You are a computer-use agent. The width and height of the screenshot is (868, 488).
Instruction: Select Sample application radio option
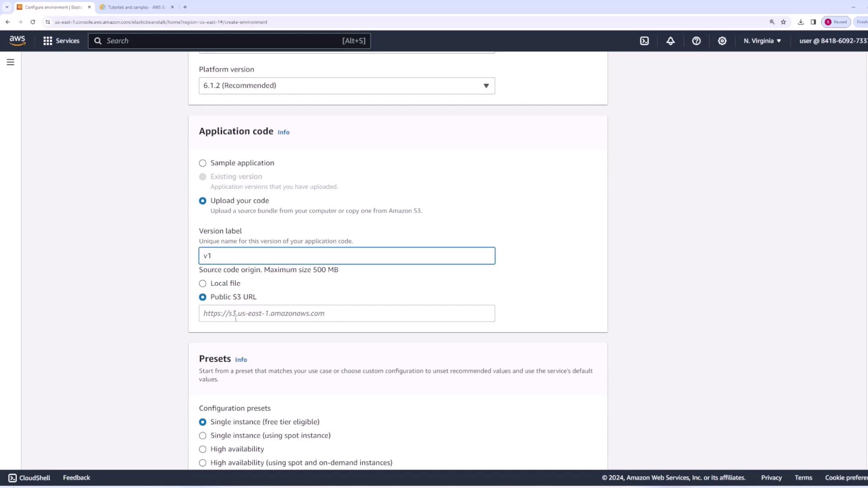pyautogui.click(x=203, y=163)
